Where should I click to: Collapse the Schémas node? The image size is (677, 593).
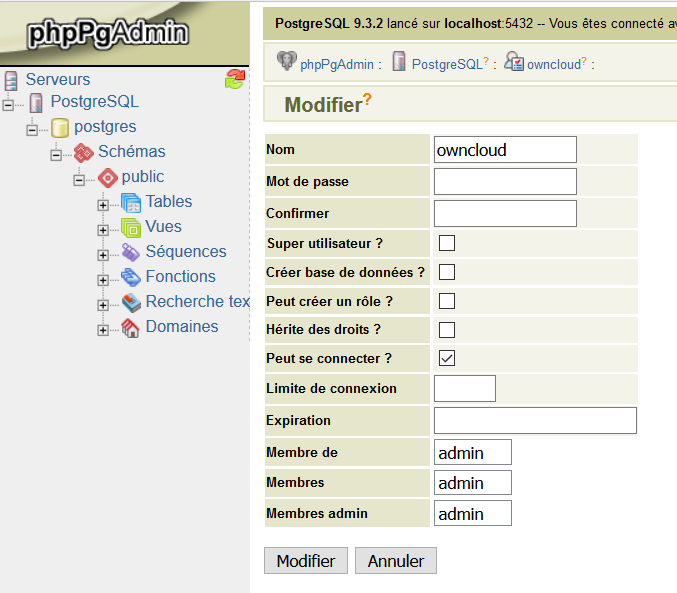click(56, 155)
